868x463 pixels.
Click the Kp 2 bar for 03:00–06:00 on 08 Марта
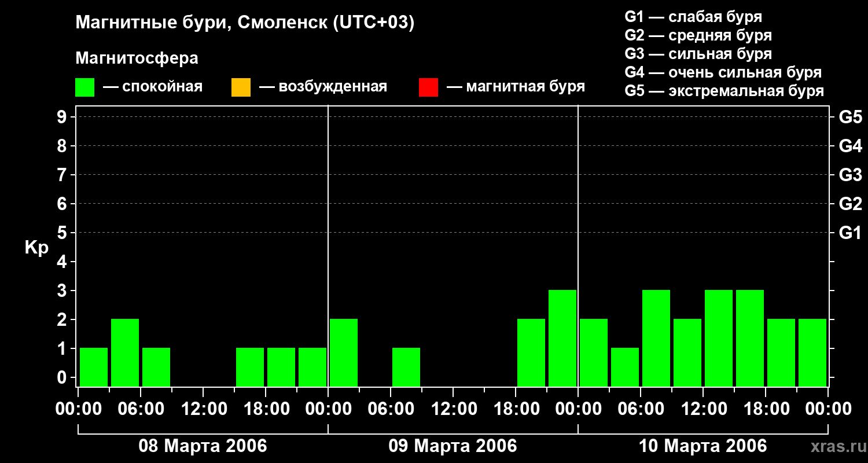coord(125,352)
